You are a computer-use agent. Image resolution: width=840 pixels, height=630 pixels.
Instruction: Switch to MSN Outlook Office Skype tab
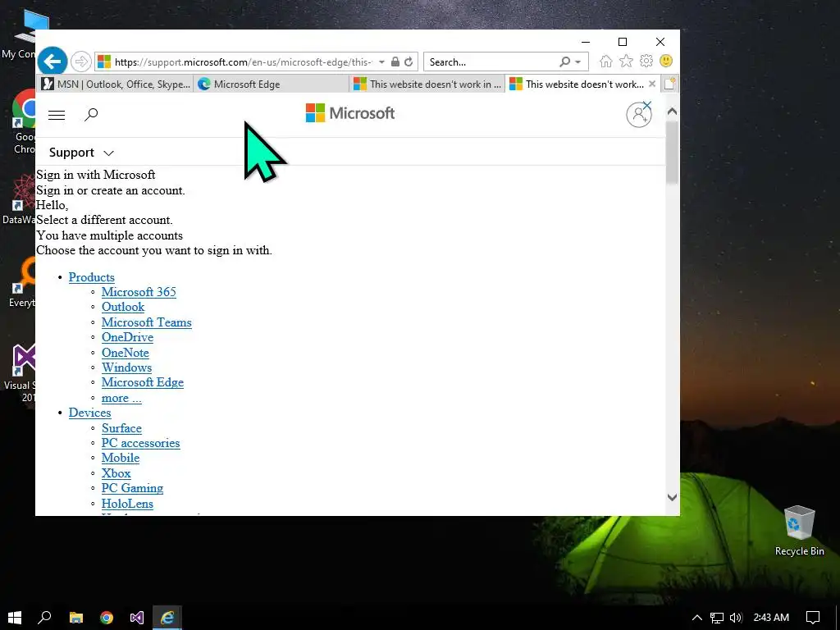[x=116, y=84]
